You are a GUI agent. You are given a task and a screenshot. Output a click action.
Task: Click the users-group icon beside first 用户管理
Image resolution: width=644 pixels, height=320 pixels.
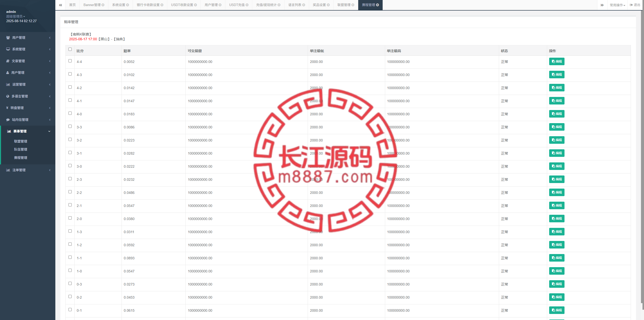coord(8,38)
